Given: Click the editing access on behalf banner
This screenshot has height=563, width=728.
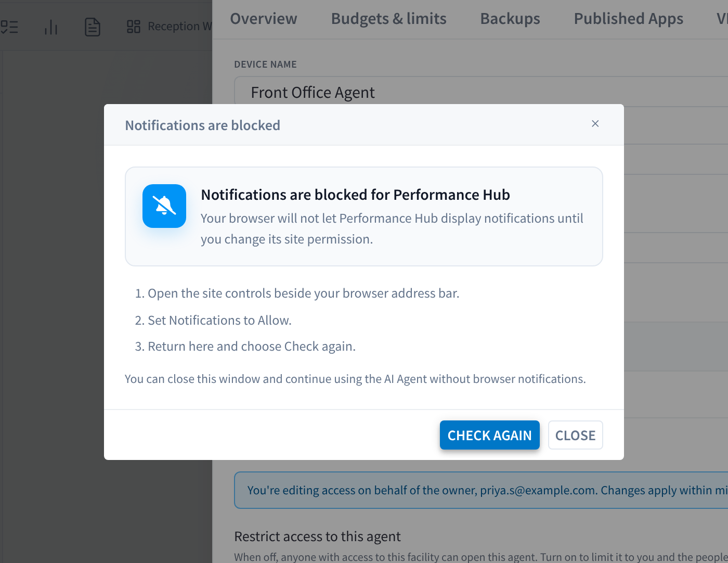Looking at the screenshot, I should click(x=481, y=490).
